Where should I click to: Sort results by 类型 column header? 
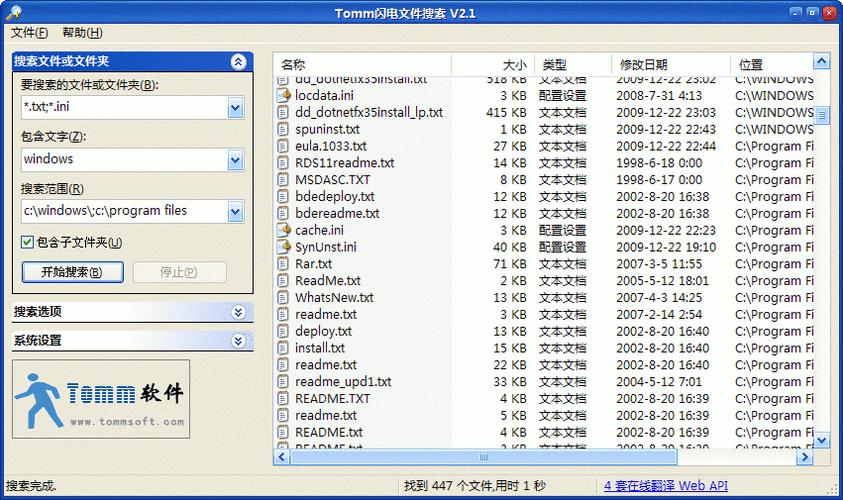(573, 65)
